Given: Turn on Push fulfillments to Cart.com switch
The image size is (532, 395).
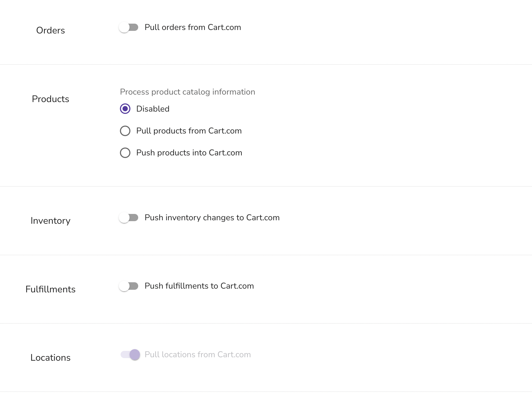Looking at the screenshot, I should (x=129, y=286).
